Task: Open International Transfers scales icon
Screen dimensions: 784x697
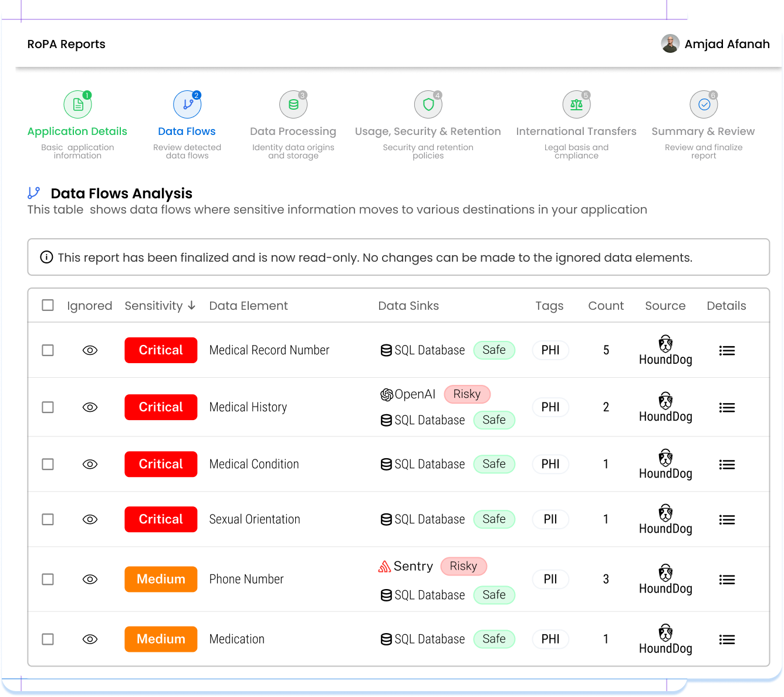Action: pos(576,105)
